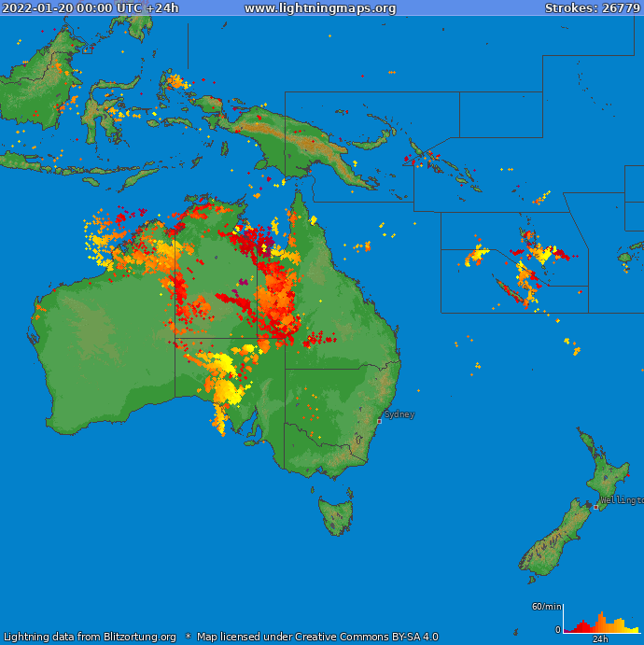Click the 24h label under the histogram
The image size is (644, 645).
(600, 639)
